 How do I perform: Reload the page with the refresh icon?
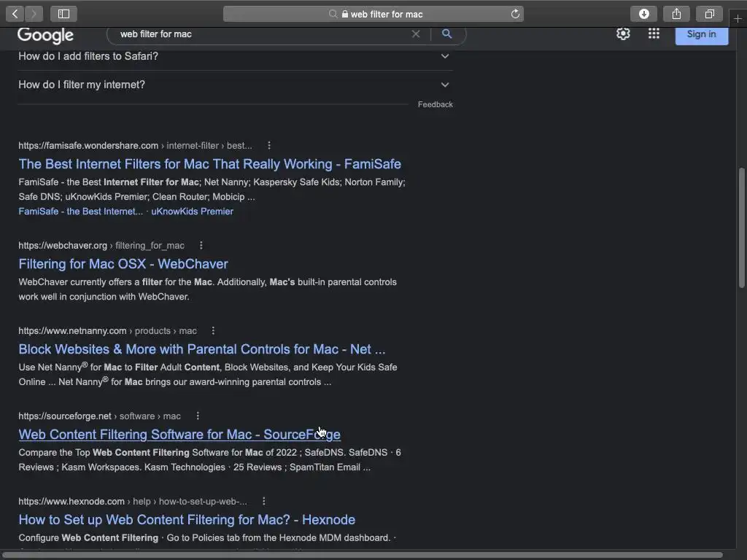coord(515,14)
